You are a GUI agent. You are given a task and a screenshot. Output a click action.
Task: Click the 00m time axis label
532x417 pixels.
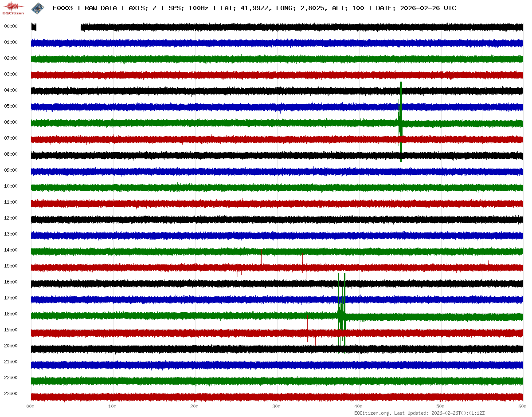[x=31, y=406]
